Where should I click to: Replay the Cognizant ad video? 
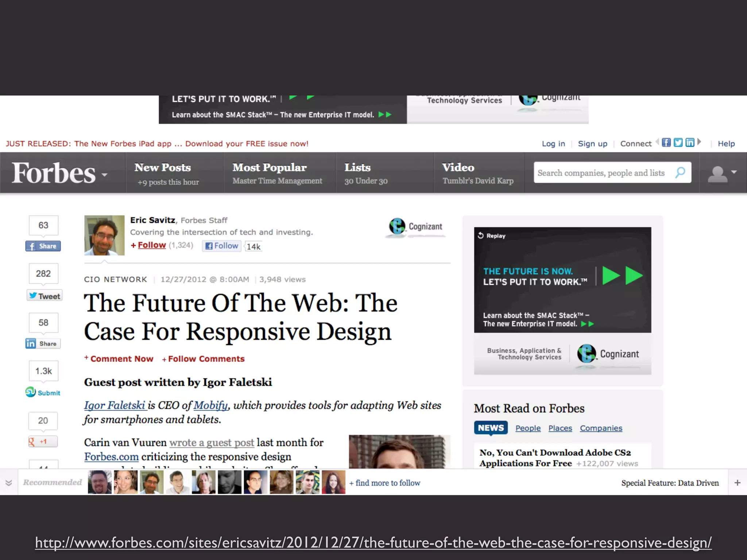(x=491, y=236)
